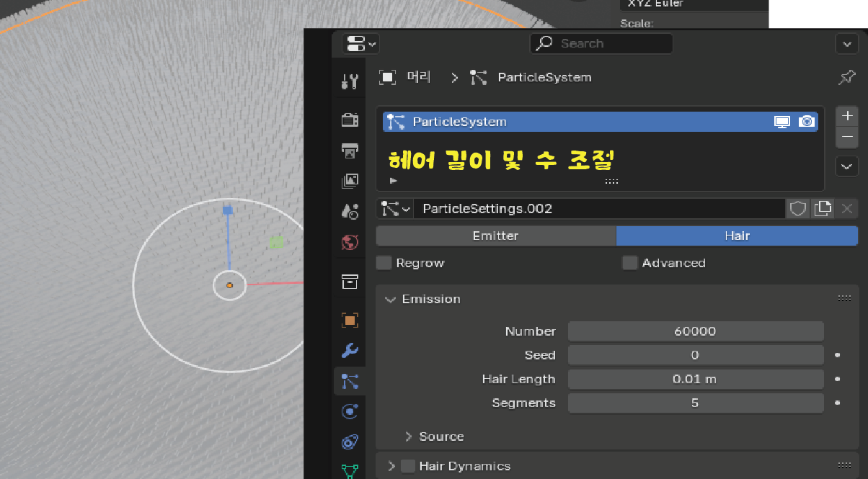Toggle pin for the properties context
Screen dimensions: 868x479
click(x=847, y=77)
